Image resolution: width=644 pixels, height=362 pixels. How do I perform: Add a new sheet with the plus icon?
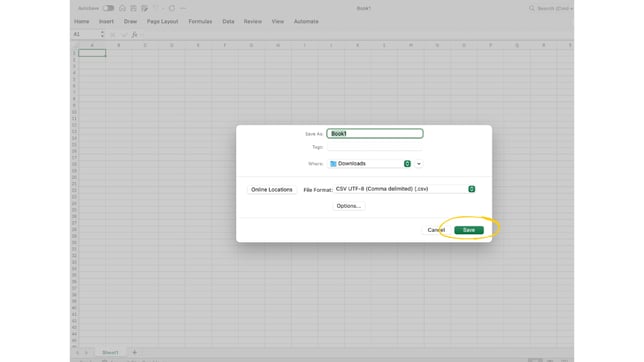point(134,353)
